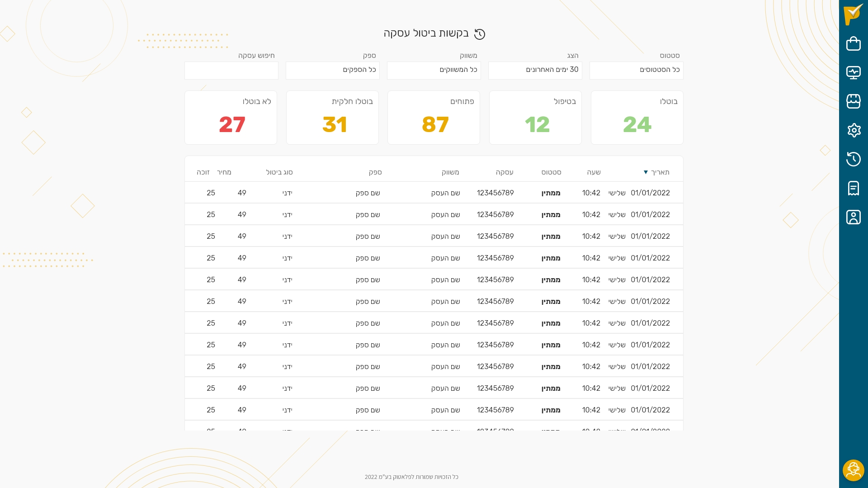Image resolution: width=868 pixels, height=488 pixels.
Task: Toggle sort arrow on תאריך column
Action: pyautogui.click(x=646, y=172)
